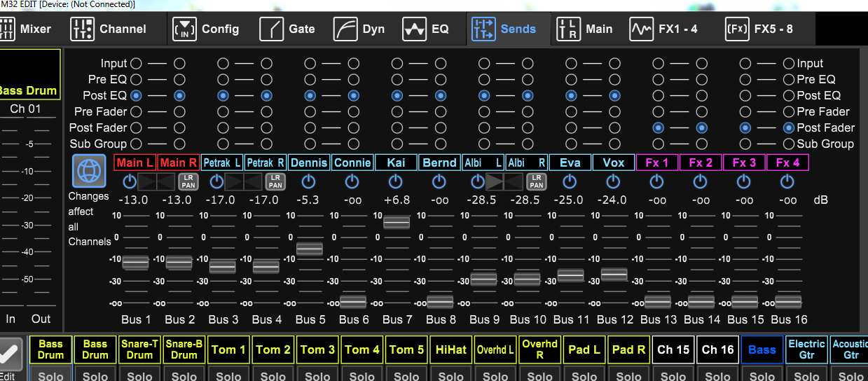Click the Bus 16 send fader
Screen dimensions: 868x381
pos(788,302)
